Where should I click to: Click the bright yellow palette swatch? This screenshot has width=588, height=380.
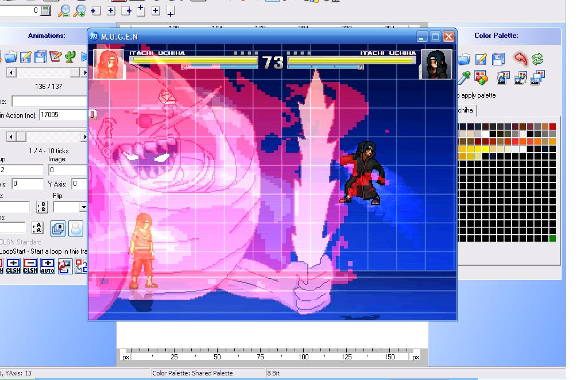[x=485, y=149]
